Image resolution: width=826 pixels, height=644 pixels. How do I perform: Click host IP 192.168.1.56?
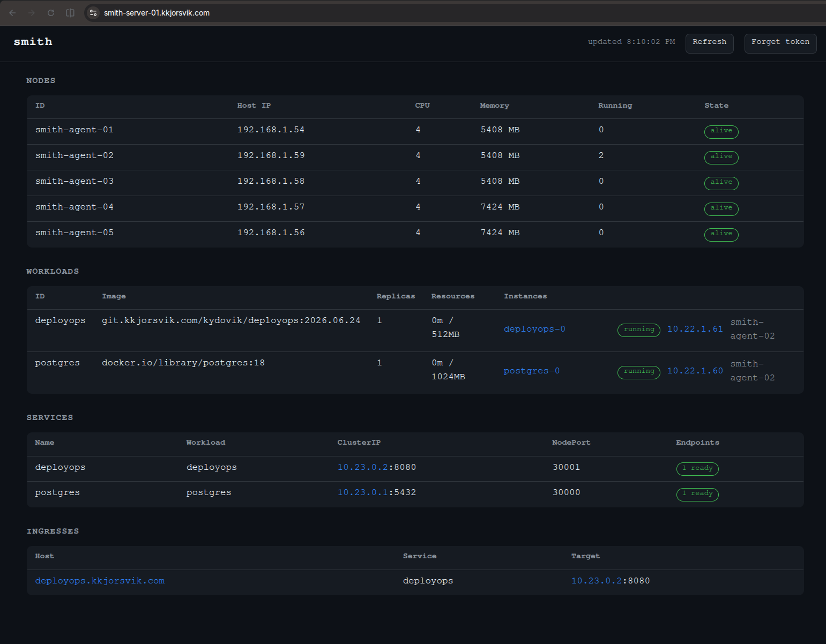click(x=271, y=233)
